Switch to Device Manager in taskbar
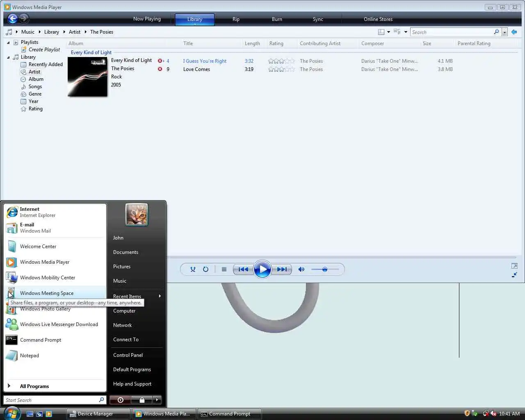Image resolution: width=525 pixels, height=420 pixels. 98,414
